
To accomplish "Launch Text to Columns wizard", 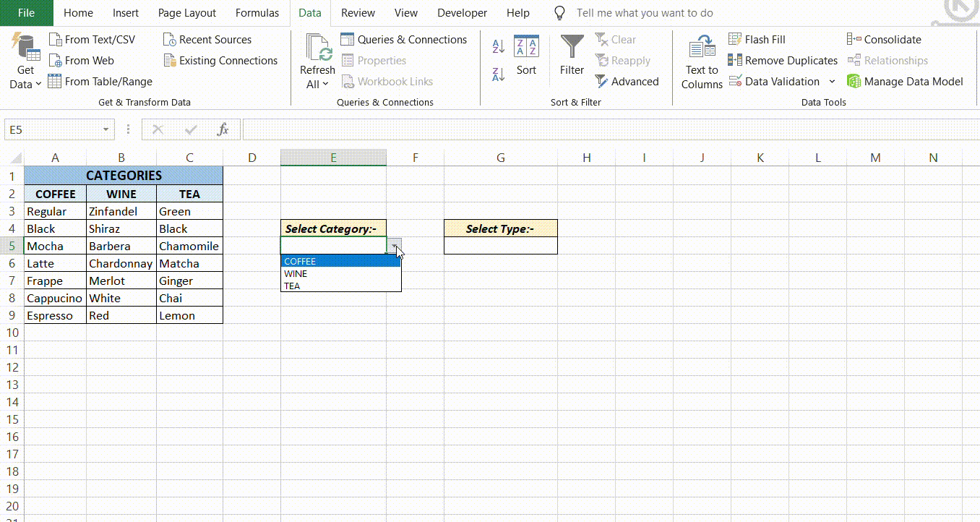I will click(x=702, y=62).
